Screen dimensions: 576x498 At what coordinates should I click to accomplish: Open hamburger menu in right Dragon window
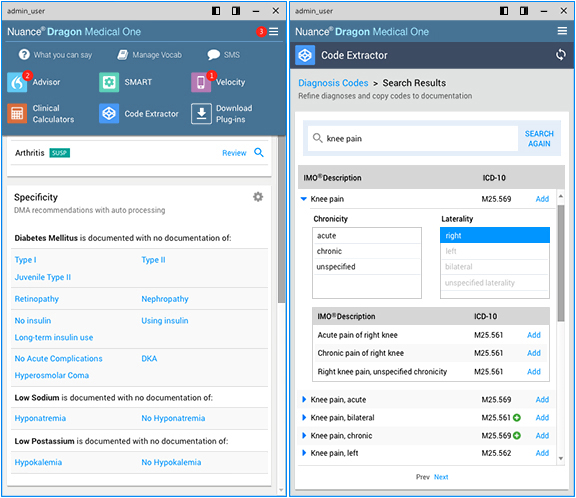(x=562, y=31)
